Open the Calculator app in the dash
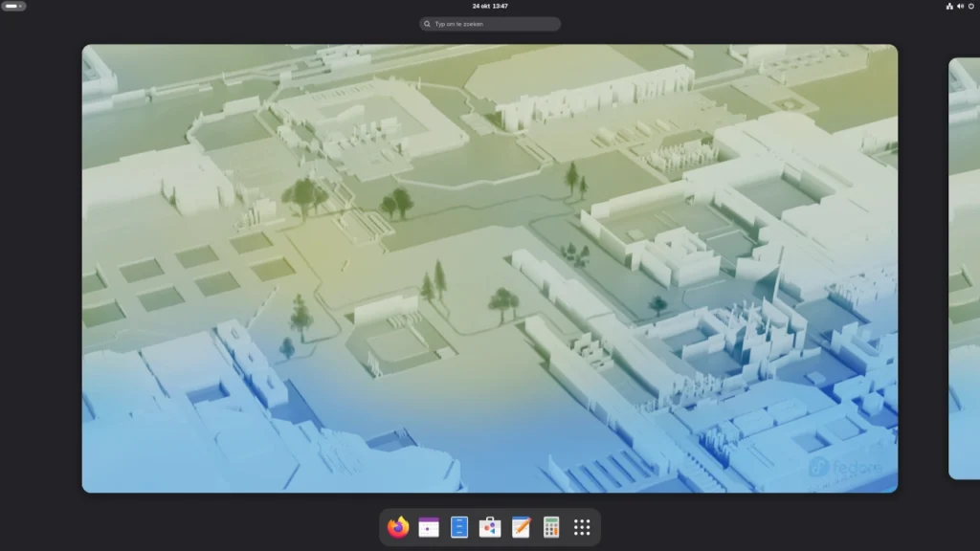The height and width of the screenshot is (551, 980). click(551, 527)
